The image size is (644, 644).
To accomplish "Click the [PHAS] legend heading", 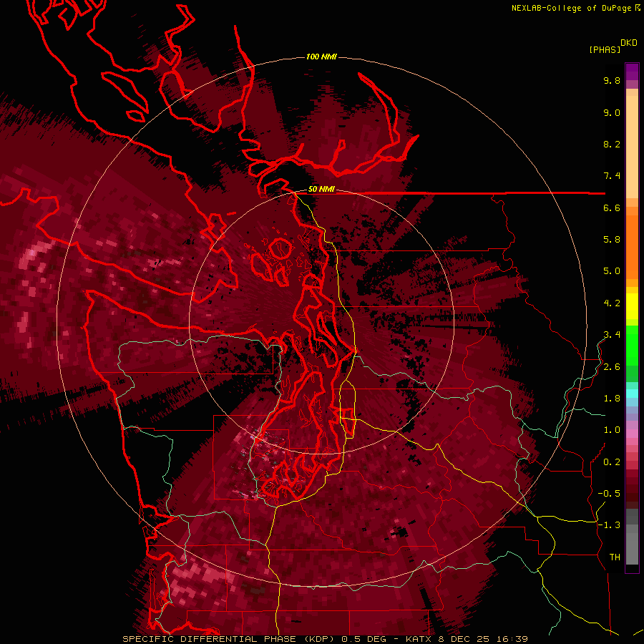I will [605, 49].
